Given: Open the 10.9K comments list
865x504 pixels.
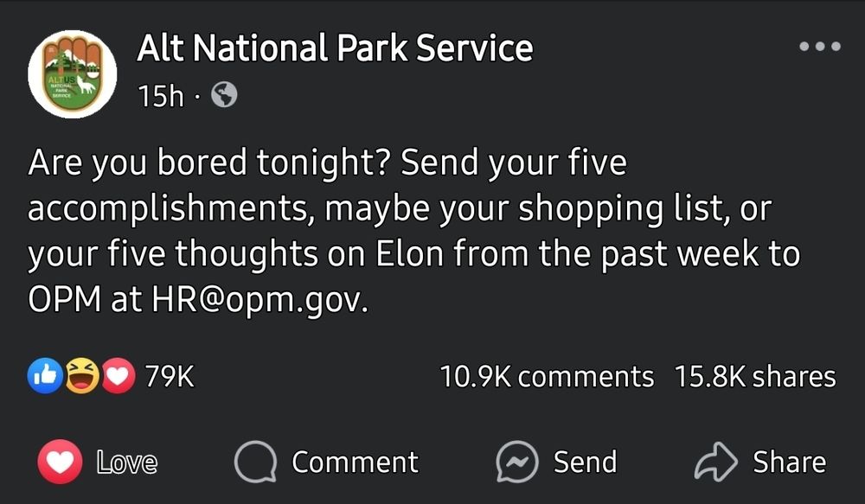Looking at the screenshot, I should pyautogui.click(x=547, y=377).
